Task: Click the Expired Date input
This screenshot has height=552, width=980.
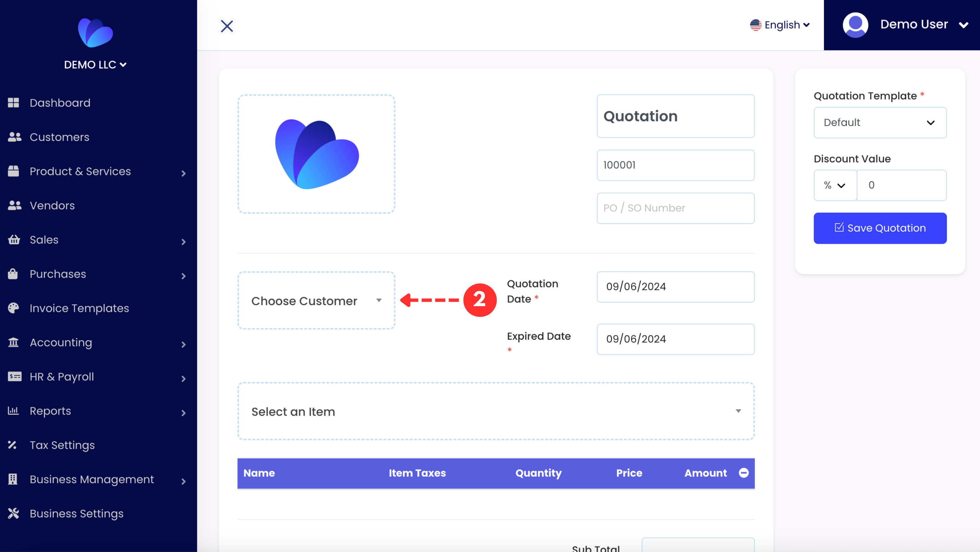Action: click(676, 339)
